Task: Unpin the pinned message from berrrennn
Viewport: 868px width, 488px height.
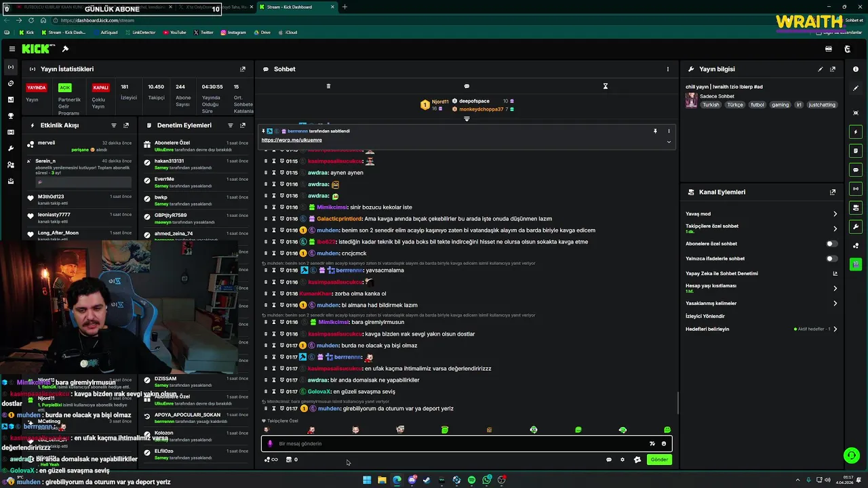Action: pos(655,131)
